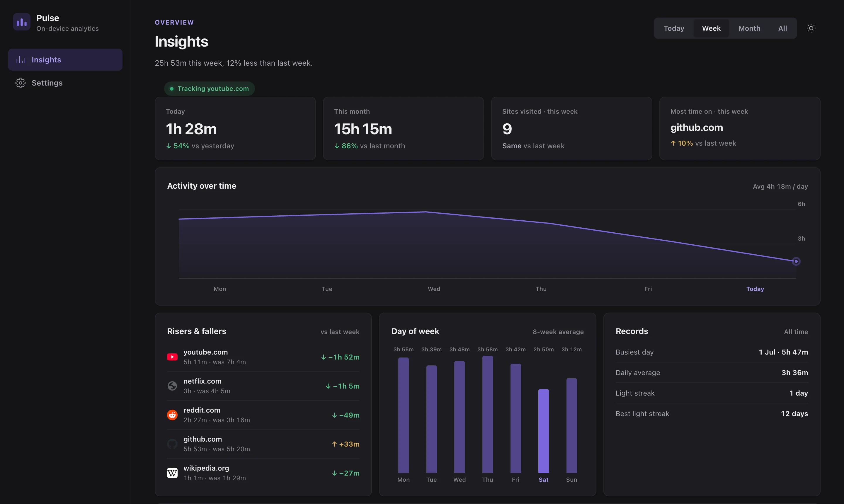Click the Insights bar chart sidebar icon
This screenshot has height=504, width=844.
tap(21, 60)
